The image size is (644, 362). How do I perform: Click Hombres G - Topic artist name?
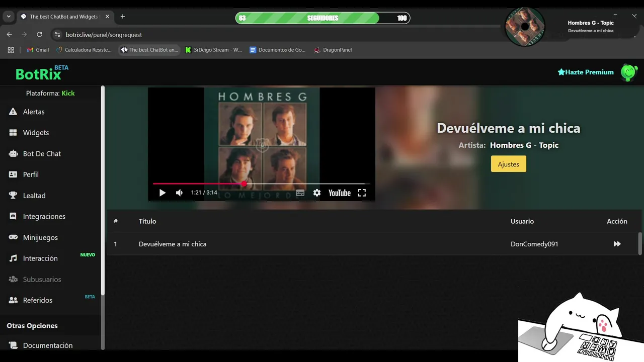point(524,145)
